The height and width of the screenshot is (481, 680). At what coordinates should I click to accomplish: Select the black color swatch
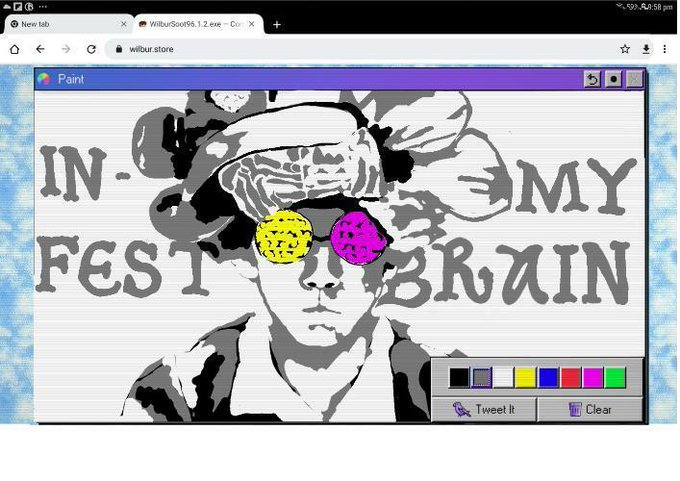pyautogui.click(x=459, y=377)
